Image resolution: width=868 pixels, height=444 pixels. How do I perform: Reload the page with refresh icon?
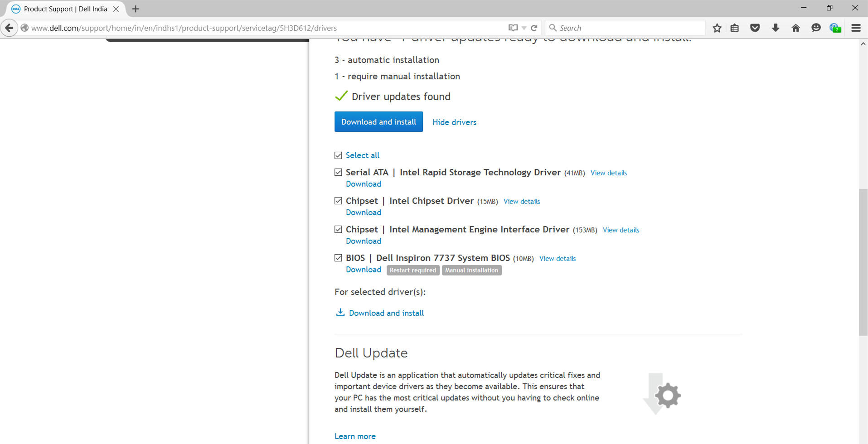(534, 28)
